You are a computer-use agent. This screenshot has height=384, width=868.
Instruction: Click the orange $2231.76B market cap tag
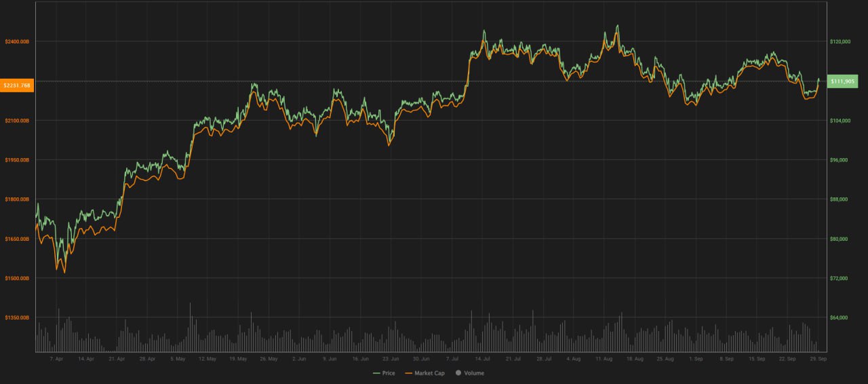(16, 85)
